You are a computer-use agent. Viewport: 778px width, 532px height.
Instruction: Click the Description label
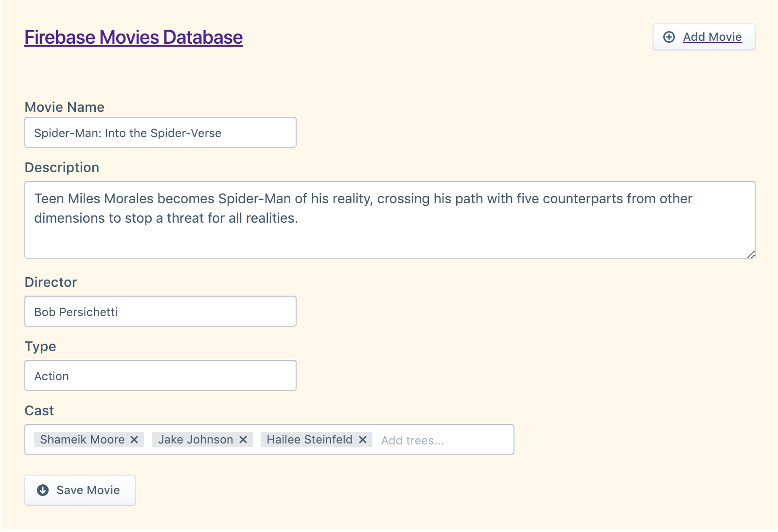tap(62, 167)
